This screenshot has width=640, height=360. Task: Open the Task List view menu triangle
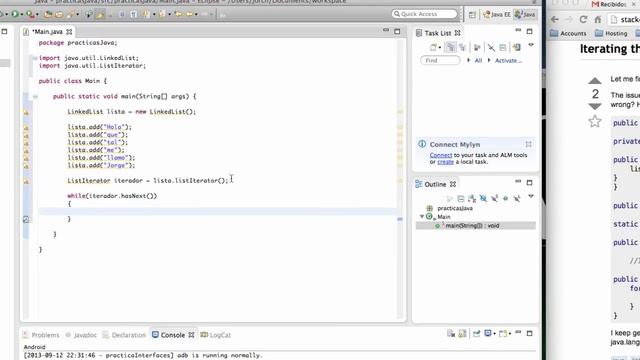click(531, 45)
